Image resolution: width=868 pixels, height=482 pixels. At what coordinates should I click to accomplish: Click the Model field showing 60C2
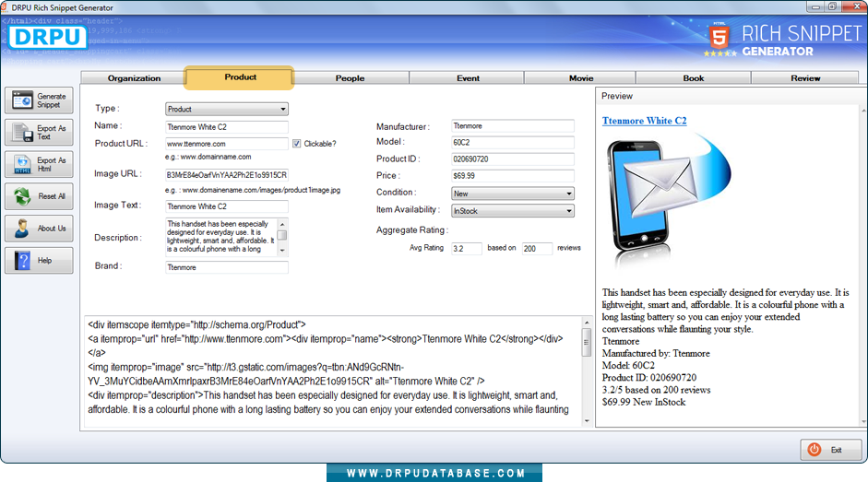click(x=513, y=142)
